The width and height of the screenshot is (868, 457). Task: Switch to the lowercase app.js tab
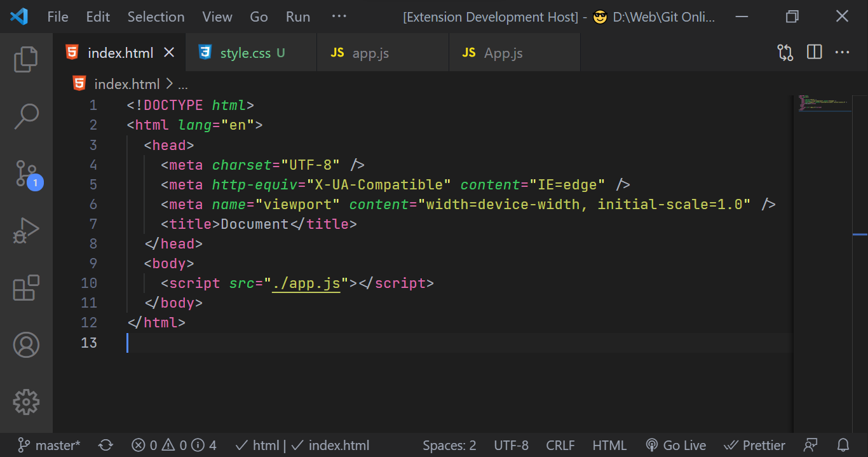(x=383, y=53)
